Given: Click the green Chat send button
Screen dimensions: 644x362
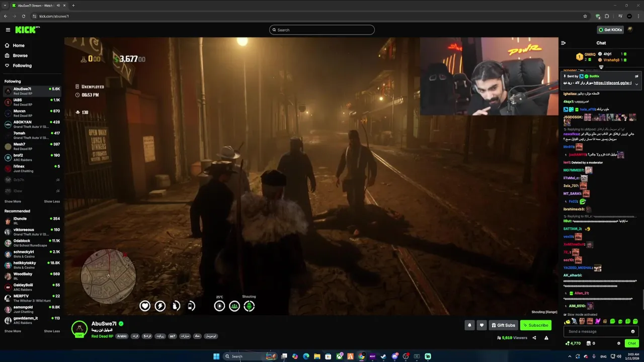Looking at the screenshot, I should 632,343.
